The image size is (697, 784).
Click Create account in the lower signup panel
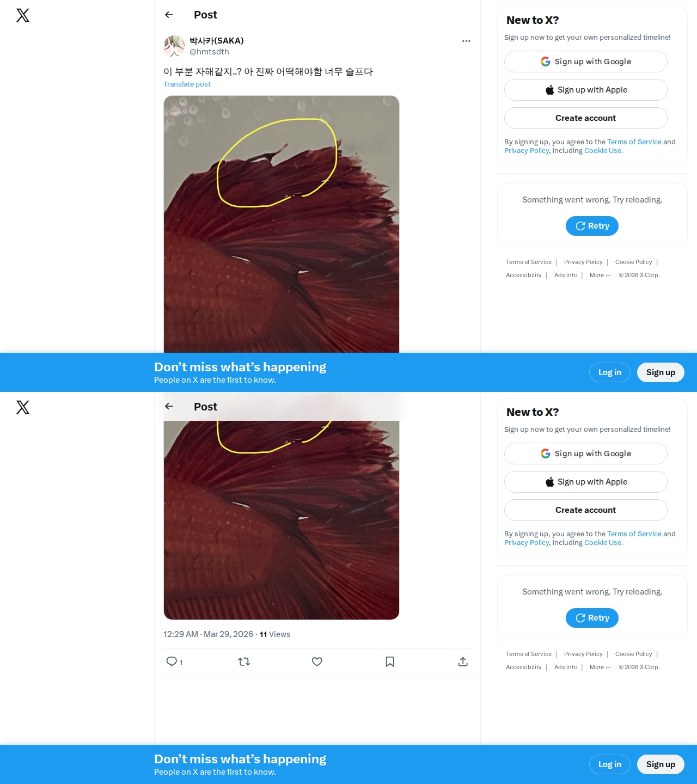tap(585, 510)
